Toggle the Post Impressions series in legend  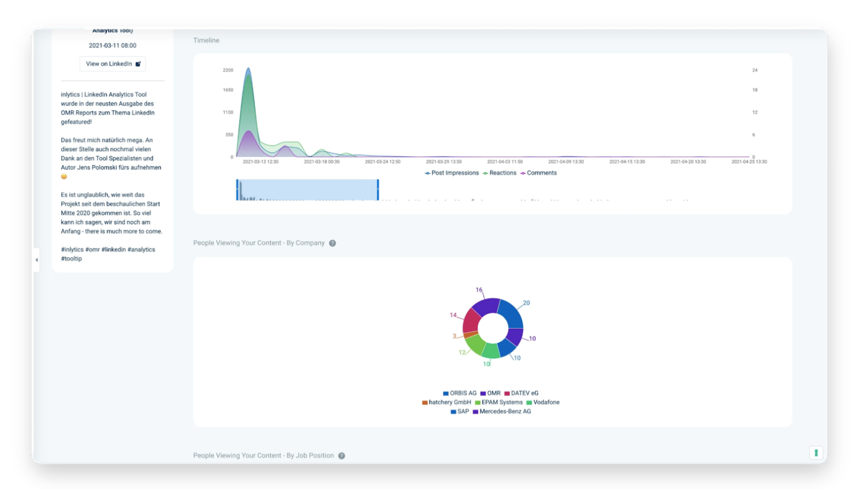coord(452,173)
